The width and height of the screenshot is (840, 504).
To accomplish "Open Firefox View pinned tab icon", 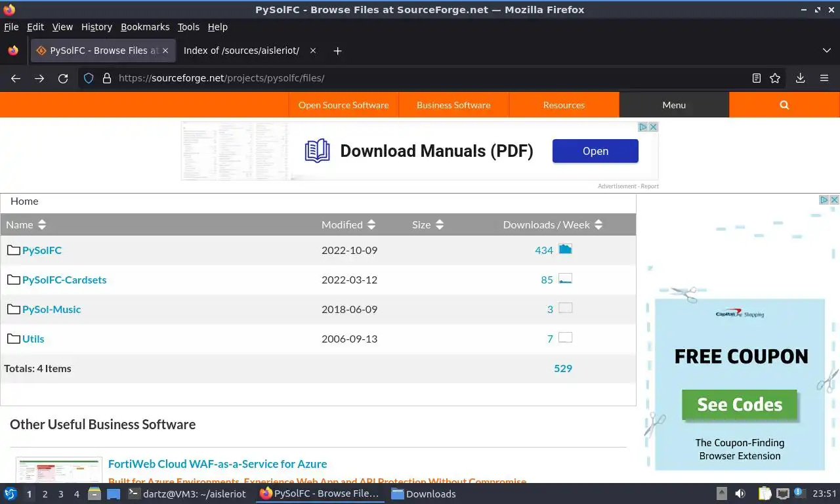I will pyautogui.click(x=13, y=51).
